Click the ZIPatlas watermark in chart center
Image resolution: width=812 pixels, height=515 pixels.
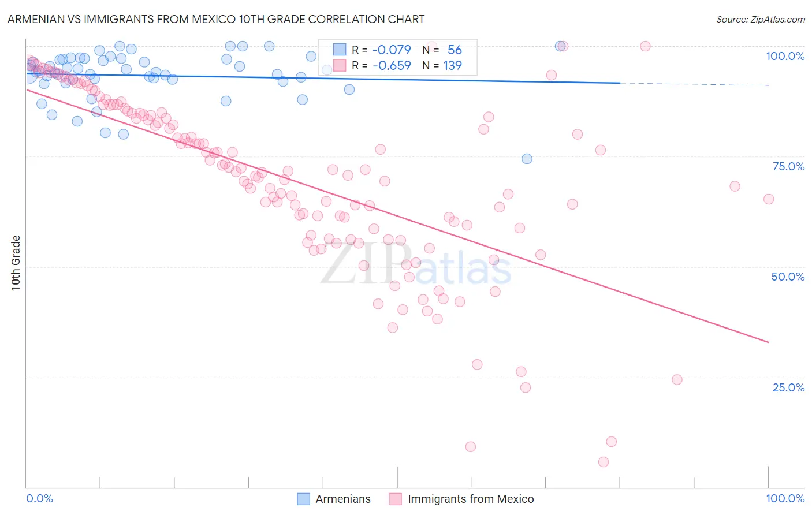[x=416, y=266]
